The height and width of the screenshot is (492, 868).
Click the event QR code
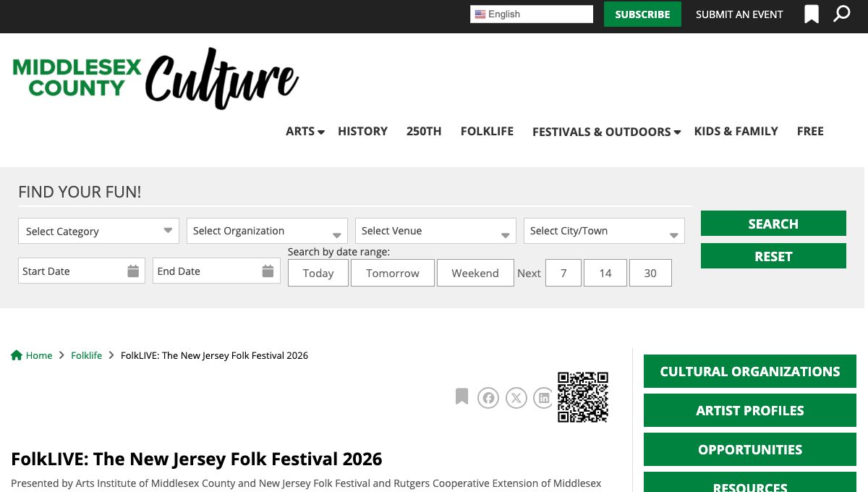click(583, 397)
